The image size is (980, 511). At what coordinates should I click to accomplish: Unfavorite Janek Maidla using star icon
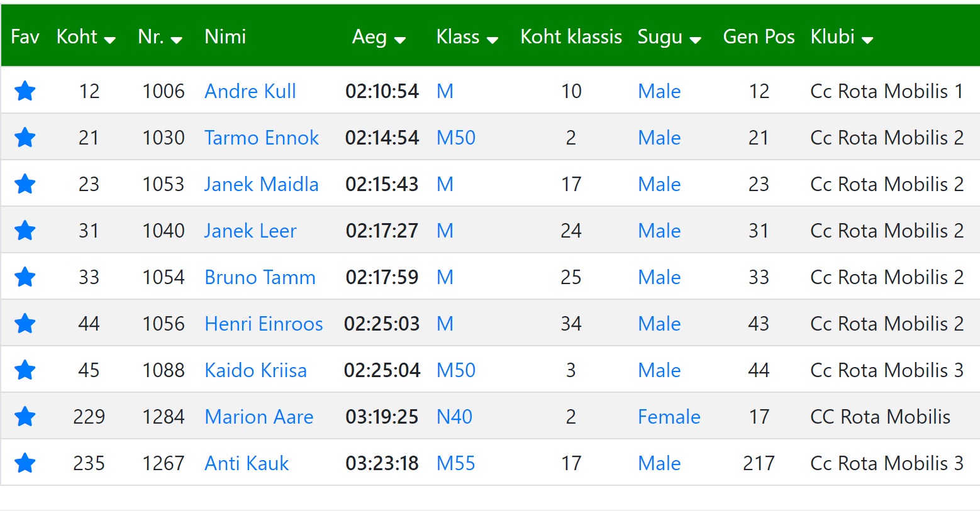25,184
